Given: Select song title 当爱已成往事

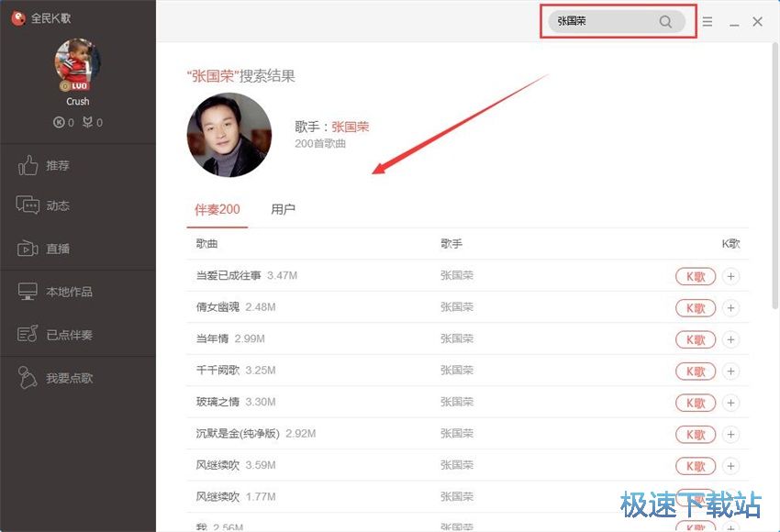Looking at the screenshot, I should 228,275.
